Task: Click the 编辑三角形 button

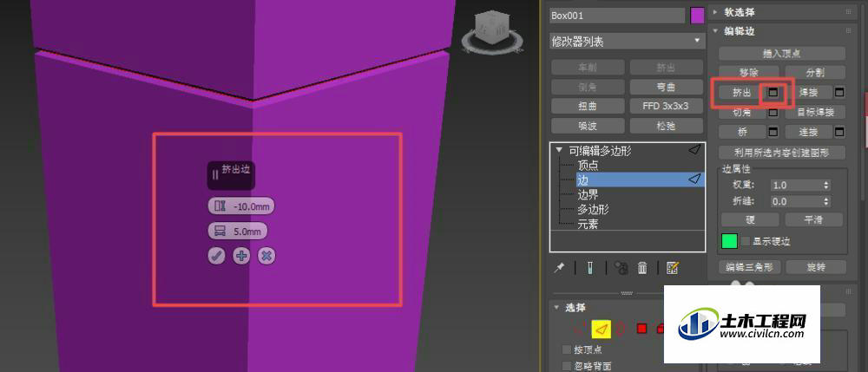Action: pos(752,267)
